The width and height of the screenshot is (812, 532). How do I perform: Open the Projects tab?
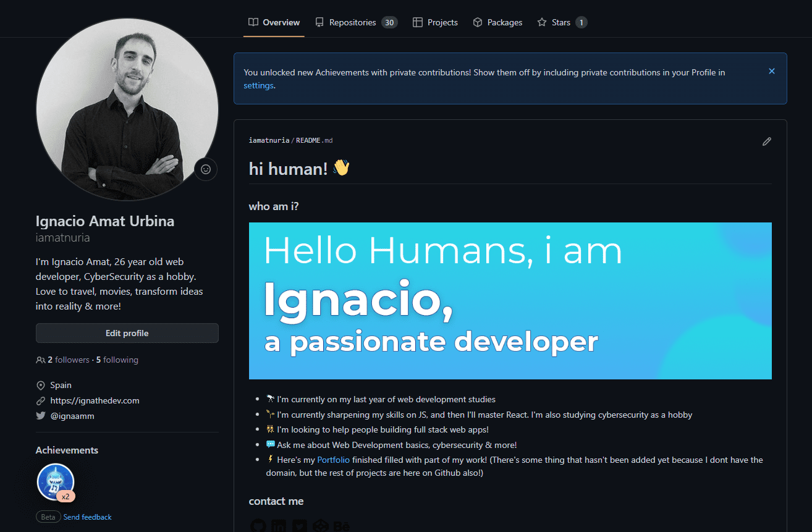click(x=435, y=22)
